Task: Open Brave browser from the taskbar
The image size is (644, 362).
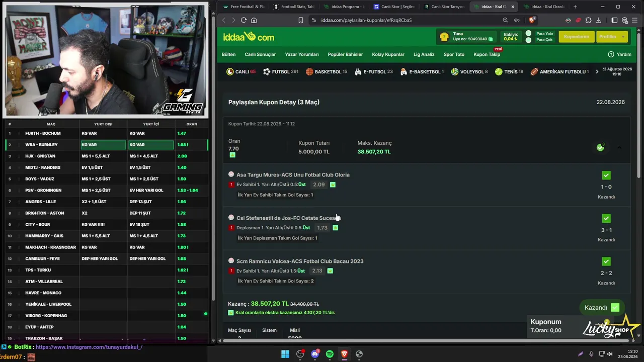Action: [x=344, y=354]
